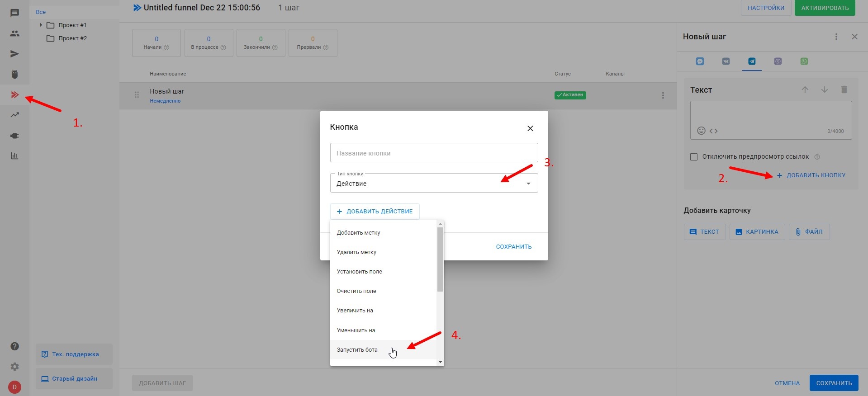The width and height of the screenshot is (868, 396).
Task: Open the contacts people icon in sidebar
Action: 14,33
